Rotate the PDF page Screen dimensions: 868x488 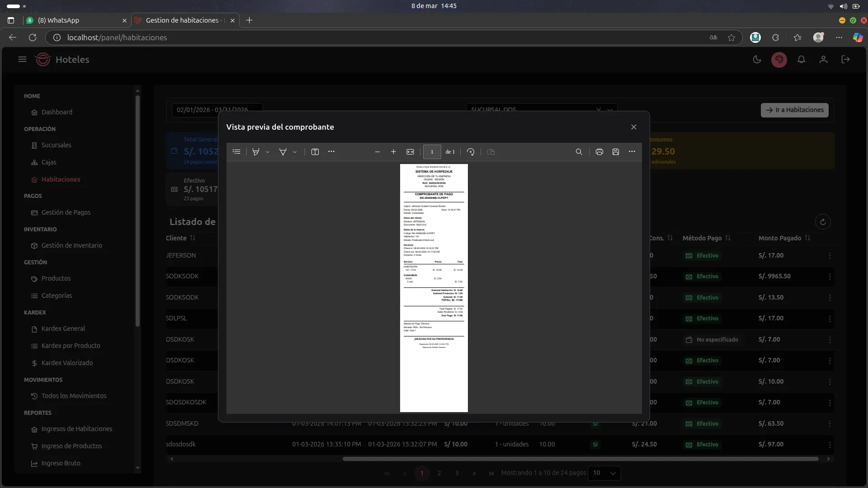pyautogui.click(x=471, y=152)
